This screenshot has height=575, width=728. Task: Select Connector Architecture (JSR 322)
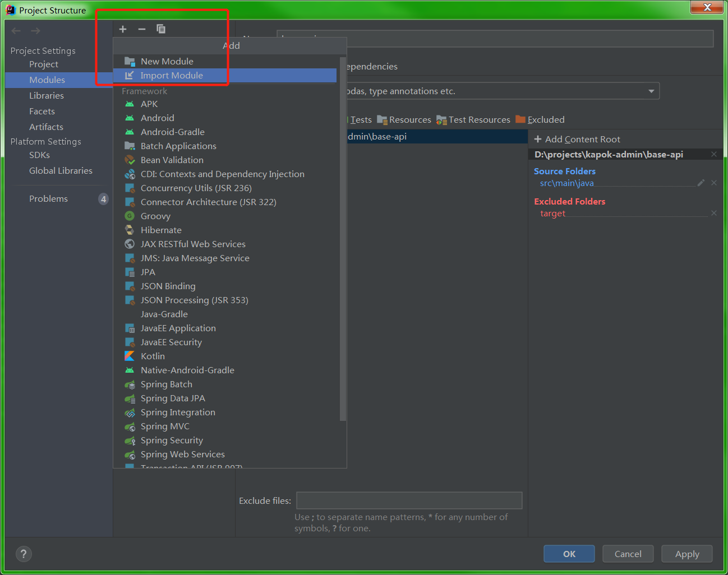click(226, 202)
